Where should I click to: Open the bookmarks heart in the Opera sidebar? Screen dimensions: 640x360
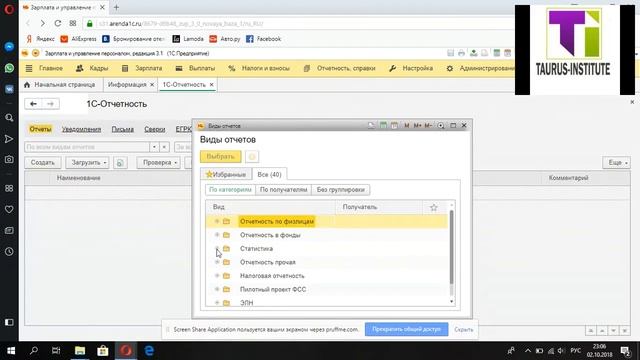(9, 209)
